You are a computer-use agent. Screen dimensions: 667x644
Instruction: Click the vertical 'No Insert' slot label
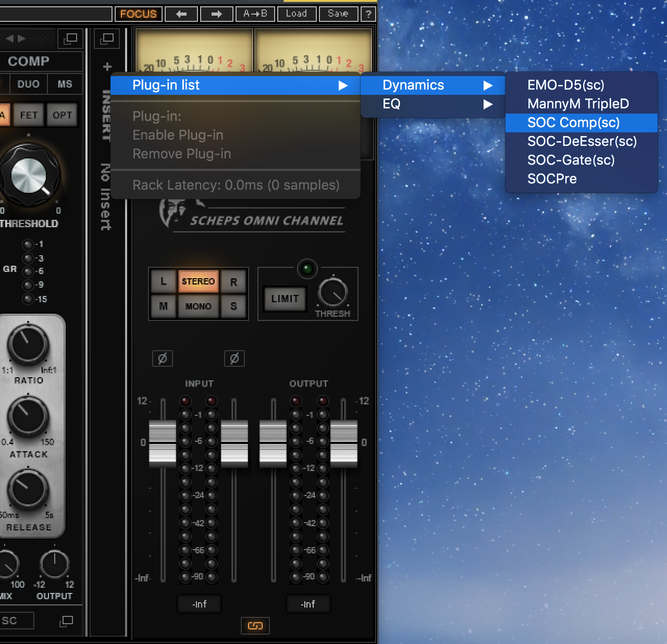(106, 197)
